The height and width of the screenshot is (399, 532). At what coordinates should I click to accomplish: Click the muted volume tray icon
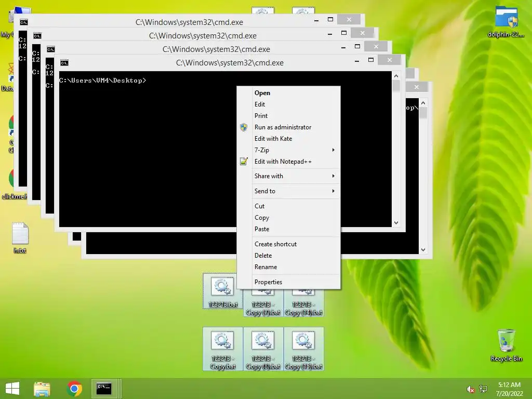click(470, 389)
